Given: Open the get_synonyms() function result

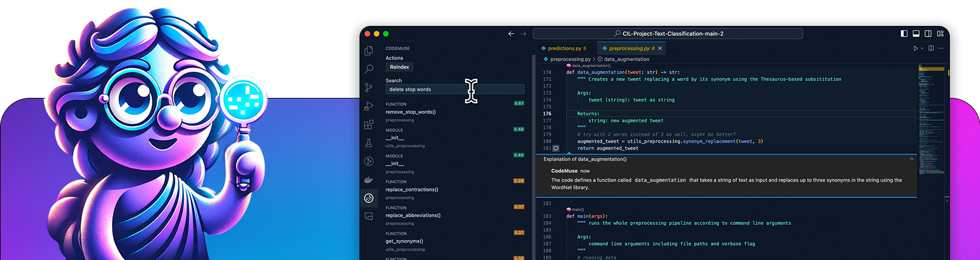Looking at the screenshot, I should click(x=455, y=242).
